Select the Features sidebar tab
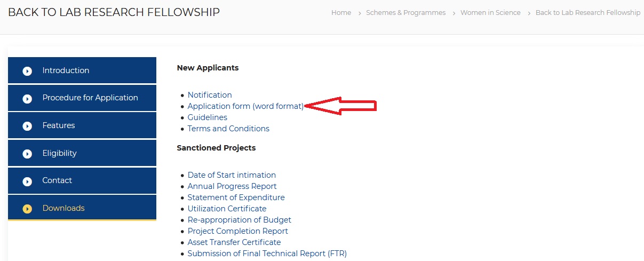 tap(59, 125)
